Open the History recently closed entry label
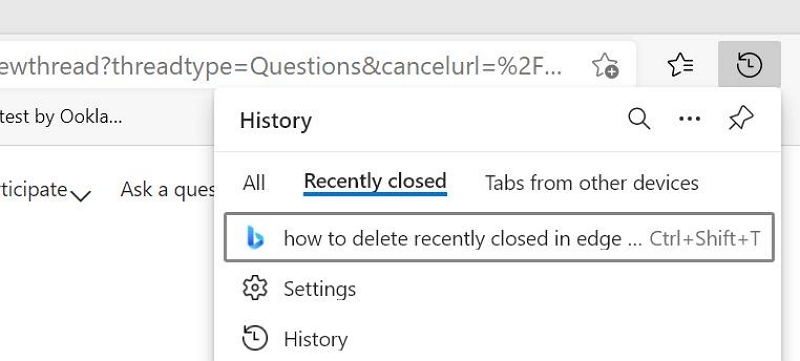Viewport: 800px width, 361px height. click(315, 339)
